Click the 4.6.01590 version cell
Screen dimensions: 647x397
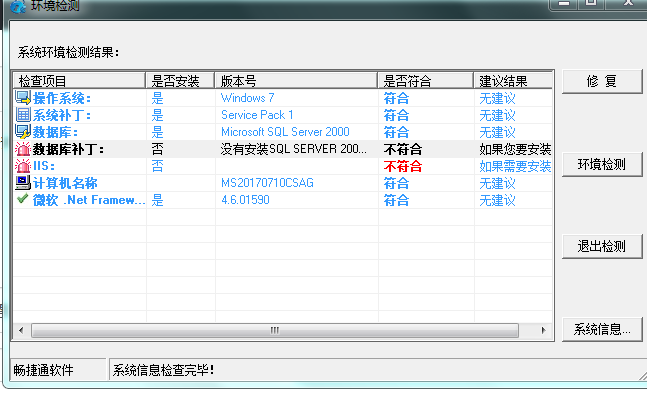(245, 200)
